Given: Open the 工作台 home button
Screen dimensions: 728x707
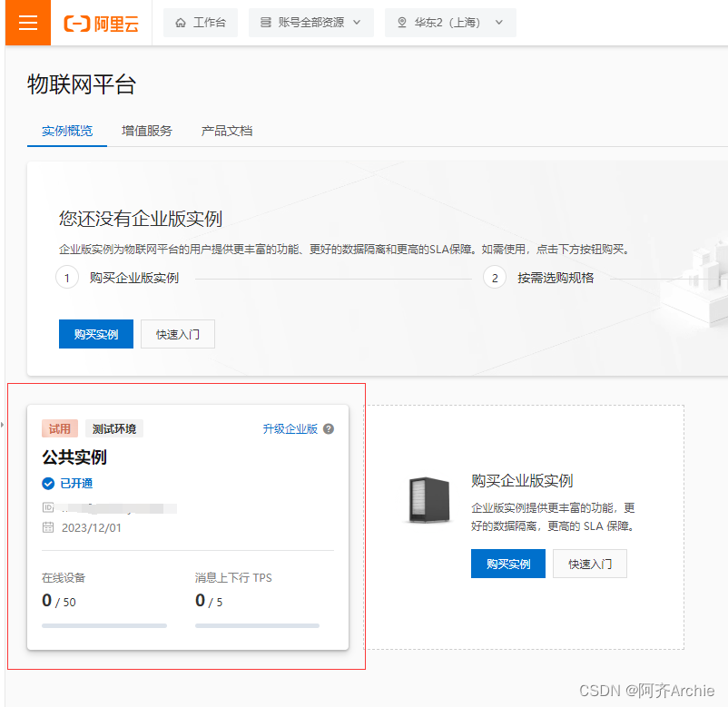Looking at the screenshot, I should (x=201, y=23).
